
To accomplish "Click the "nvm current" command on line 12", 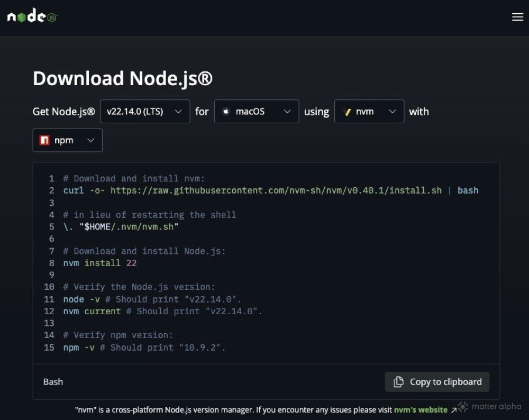I will (x=92, y=311).
